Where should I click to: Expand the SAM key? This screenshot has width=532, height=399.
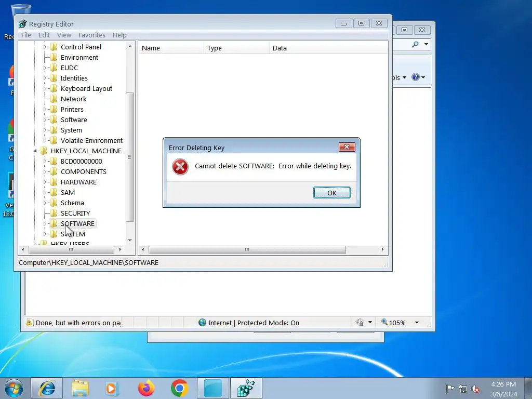pyautogui.click(x=45, y=192)
